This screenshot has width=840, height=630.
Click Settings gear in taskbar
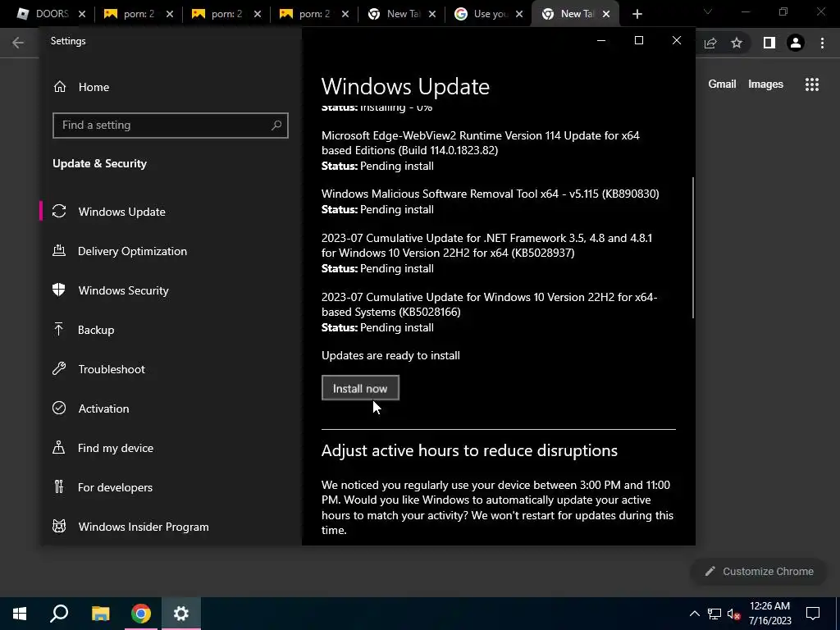(x=181, y=614)
